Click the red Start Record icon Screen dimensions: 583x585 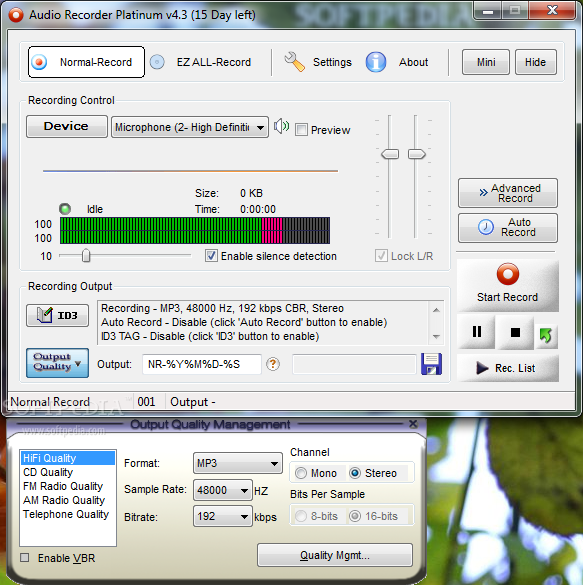508,274
